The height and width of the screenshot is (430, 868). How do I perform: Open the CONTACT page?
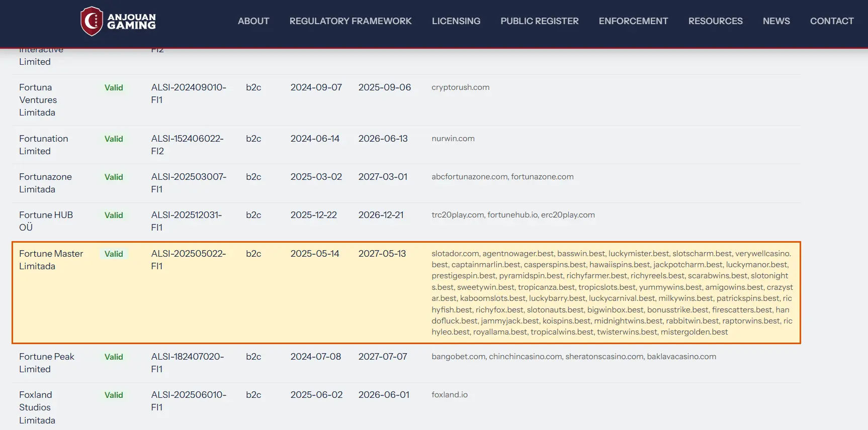832,21
